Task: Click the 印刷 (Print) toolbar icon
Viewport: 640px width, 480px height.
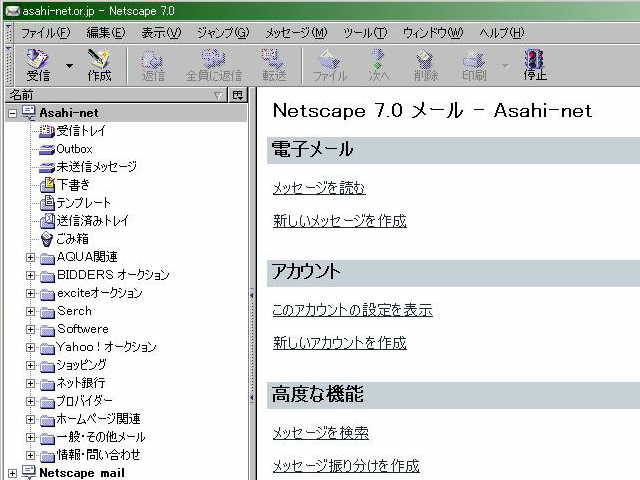Action: [474, 65]
